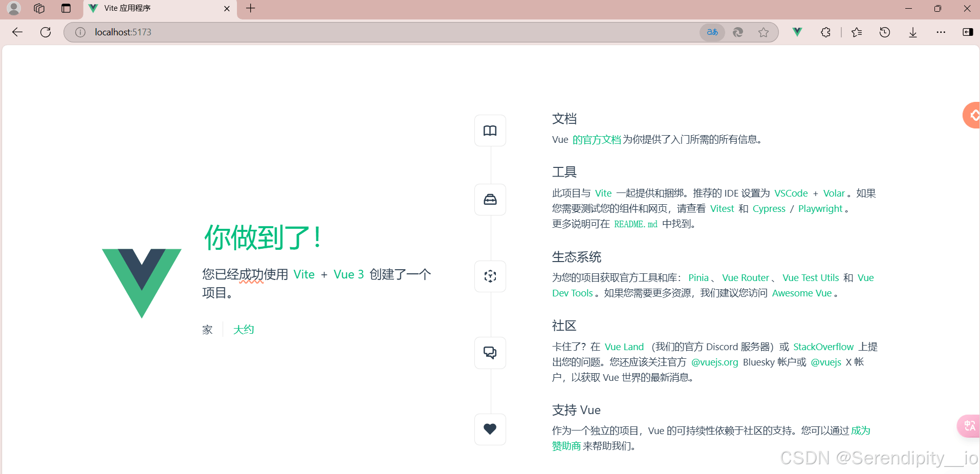Open the Vitest link
This screenshot has width=980, height=474.
tap(722, 209)
